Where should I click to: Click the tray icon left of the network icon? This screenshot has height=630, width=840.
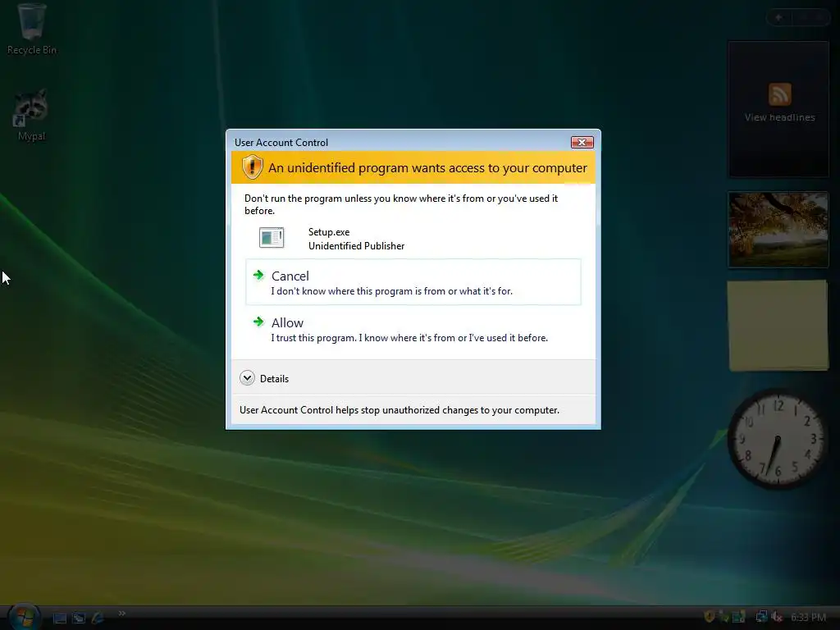click(x=739, y=617)
